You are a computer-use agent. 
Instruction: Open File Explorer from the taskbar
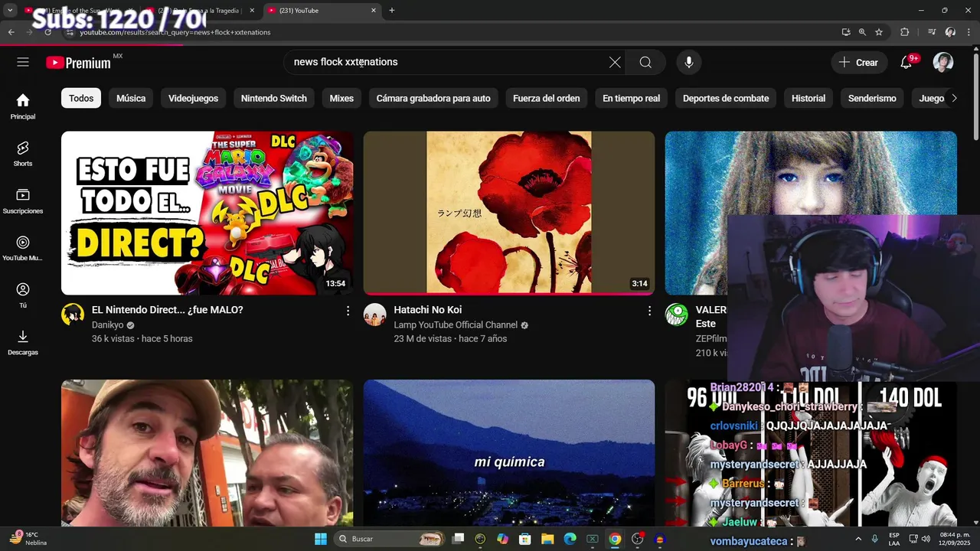point(548,539)
